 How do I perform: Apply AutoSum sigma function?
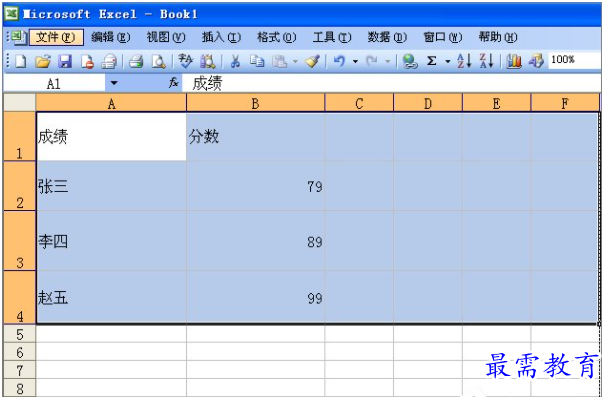[432, 61]
